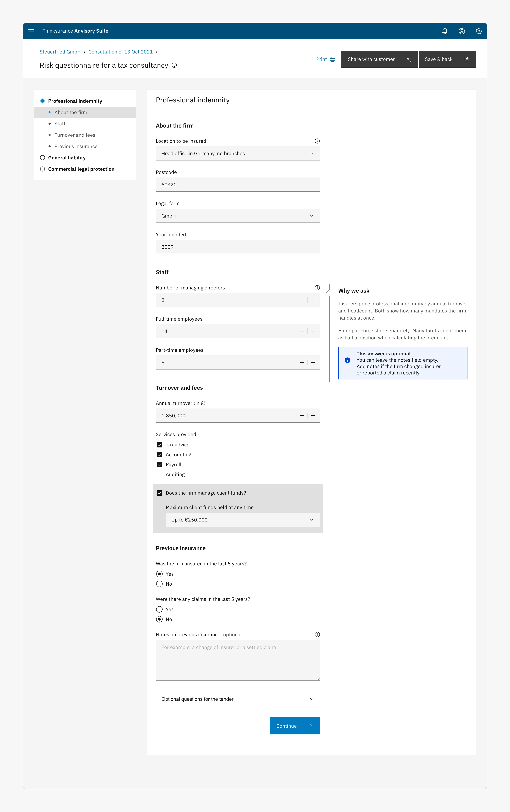Expand Optional questions for the tender
This screenshot has height=812, width=510.
point(238,699)
